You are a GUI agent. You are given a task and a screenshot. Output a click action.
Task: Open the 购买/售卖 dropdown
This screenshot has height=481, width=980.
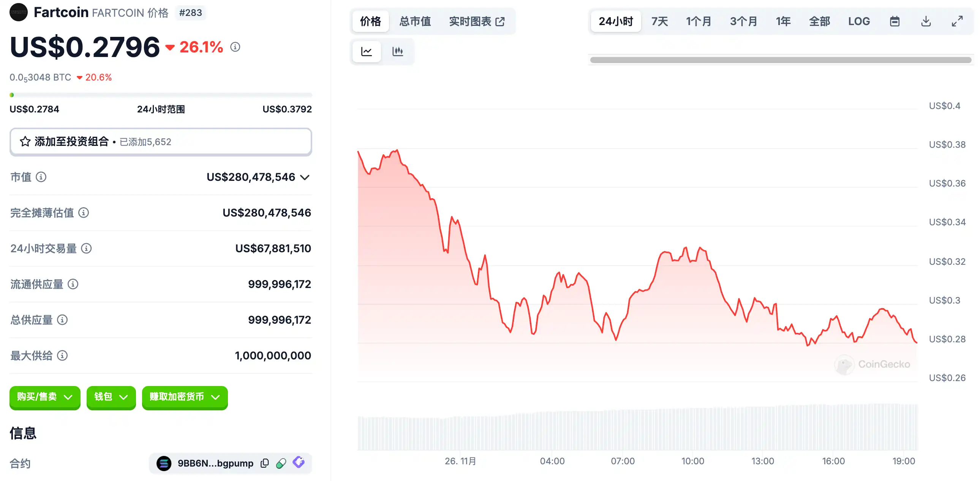45,397
